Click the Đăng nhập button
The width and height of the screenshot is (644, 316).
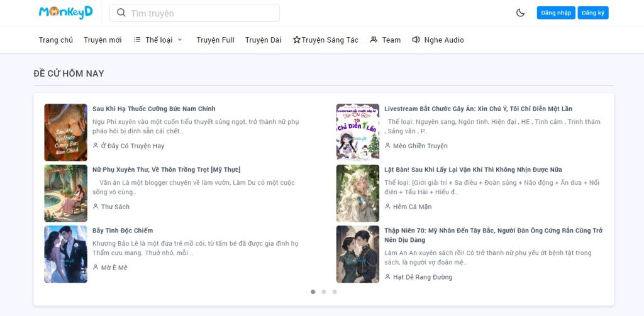pyautogui.click(x=555, y=13)
